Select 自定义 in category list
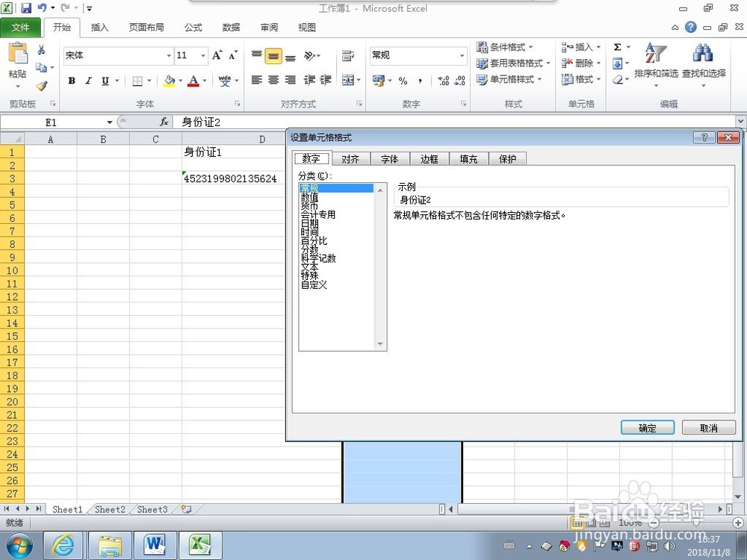This screenshot has width=747, height=560. coord(314,284)
